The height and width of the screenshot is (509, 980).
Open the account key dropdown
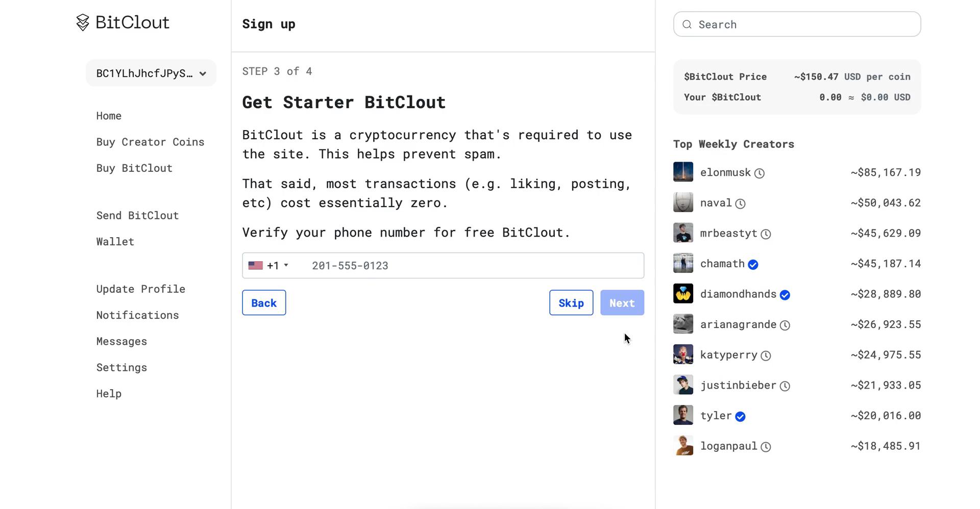[x=151, y=73]
